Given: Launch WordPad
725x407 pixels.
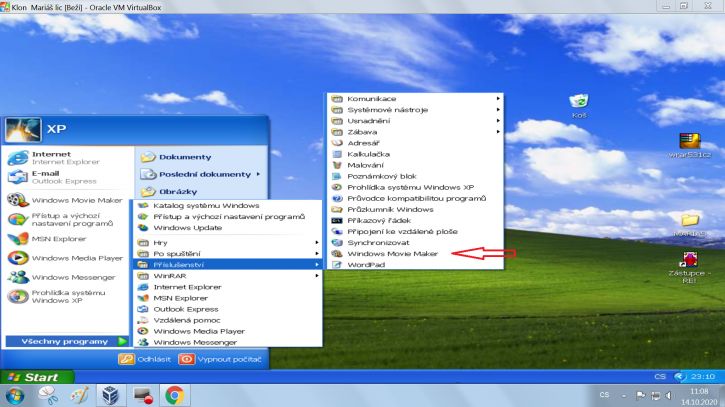Looking at the screenshot, I should click(415, 265).
